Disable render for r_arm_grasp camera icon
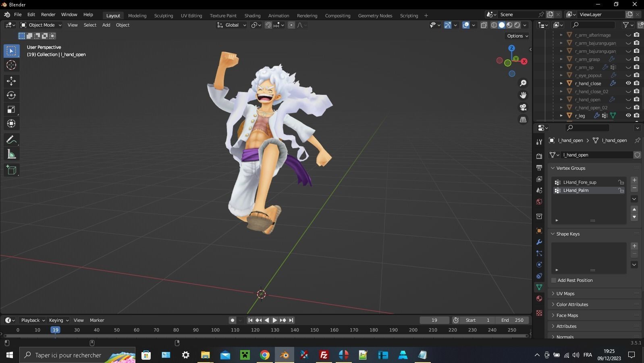644x363 pixels. coord(637,59)
